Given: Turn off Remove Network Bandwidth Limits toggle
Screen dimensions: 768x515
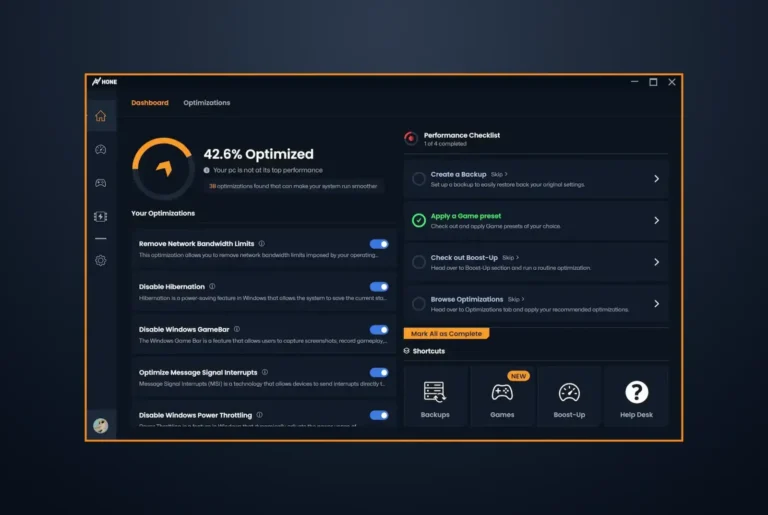Looking at the screenshot, I should [379, 244].
